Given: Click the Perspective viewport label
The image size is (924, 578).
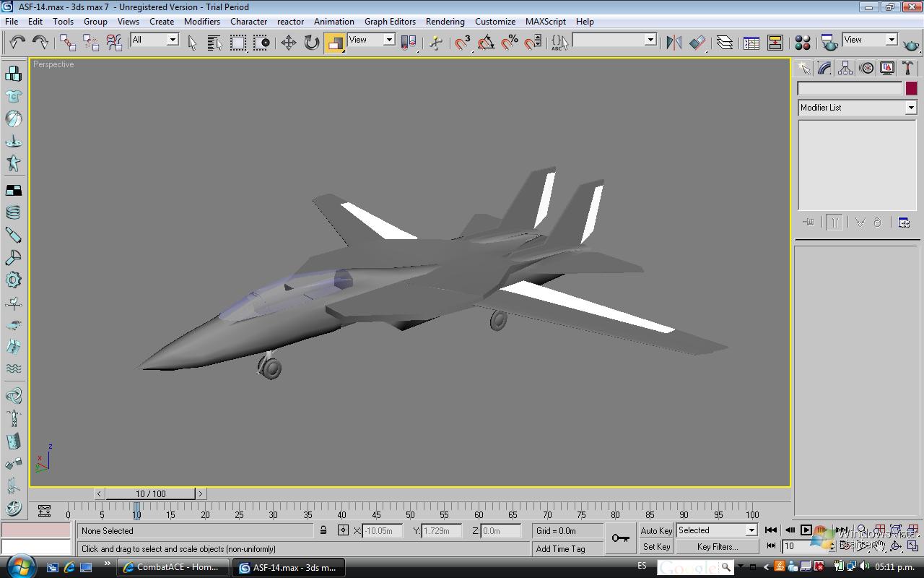Looking at the screenshot, I should pos(53,64).
